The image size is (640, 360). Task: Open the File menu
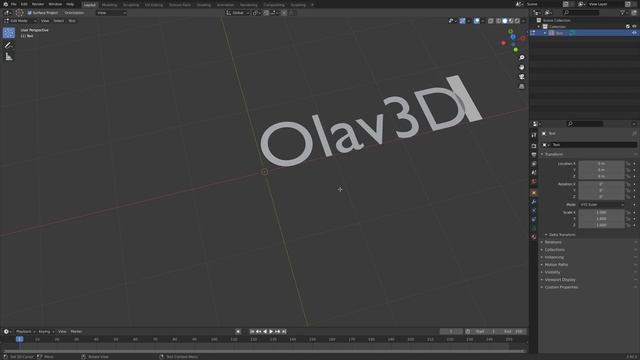click(x=13, y=4)
